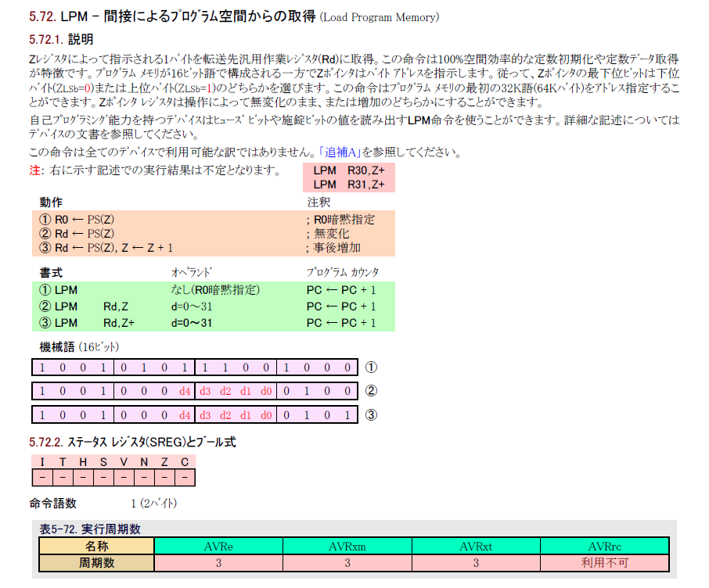This screenshot has height=588, width=709.
Task: Click circled ① beside first opcode row
Action: tap(372, 367)
